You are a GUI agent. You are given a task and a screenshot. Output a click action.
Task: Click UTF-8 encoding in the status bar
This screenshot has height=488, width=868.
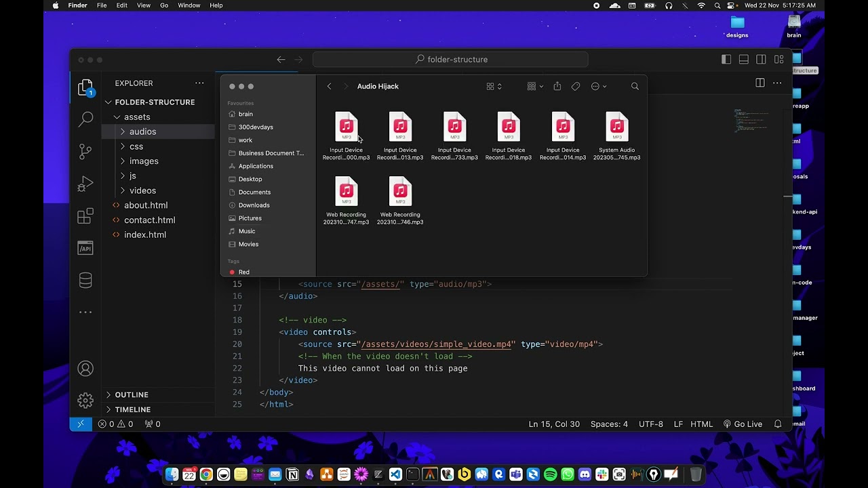click(x=651, y=424)
